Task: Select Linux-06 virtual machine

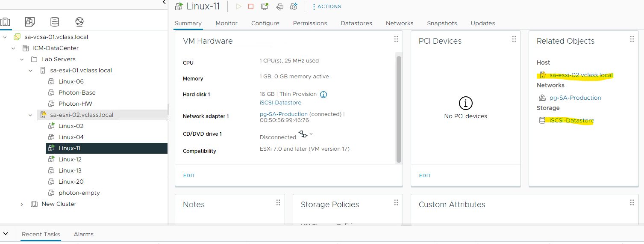Action: click(71, 82)
